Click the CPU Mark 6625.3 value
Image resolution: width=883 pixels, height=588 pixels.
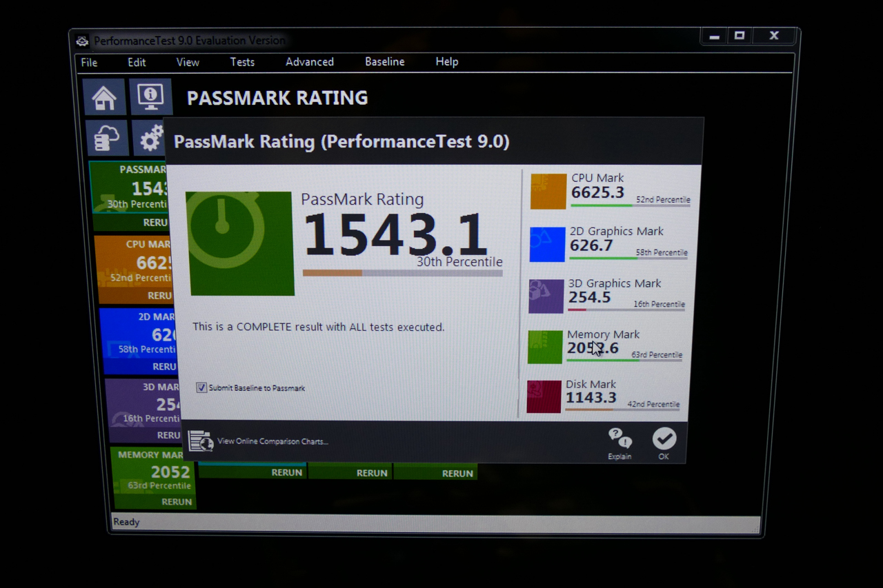[x=598, y=192]
